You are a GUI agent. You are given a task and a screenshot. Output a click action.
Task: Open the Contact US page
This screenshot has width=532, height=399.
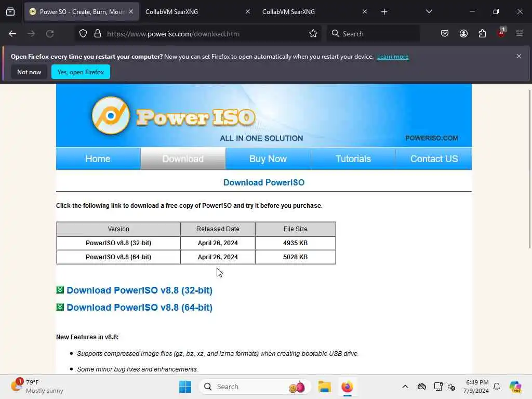tap(434, 158)
